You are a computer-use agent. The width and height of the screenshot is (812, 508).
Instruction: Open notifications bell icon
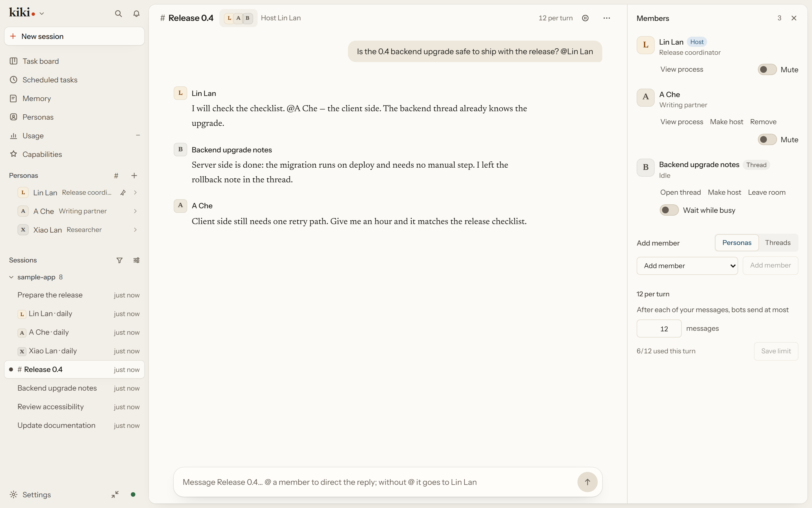(x=136, y=14)
